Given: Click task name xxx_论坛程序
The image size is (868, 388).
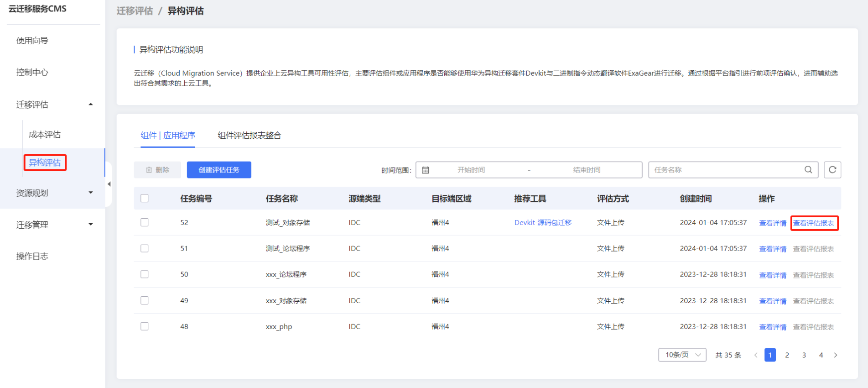Looking at the screenshot, I should point(286,274).
